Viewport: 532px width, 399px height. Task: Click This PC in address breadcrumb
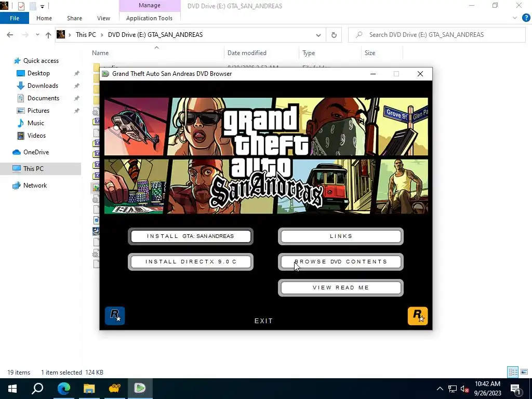[x=86, y=35]
